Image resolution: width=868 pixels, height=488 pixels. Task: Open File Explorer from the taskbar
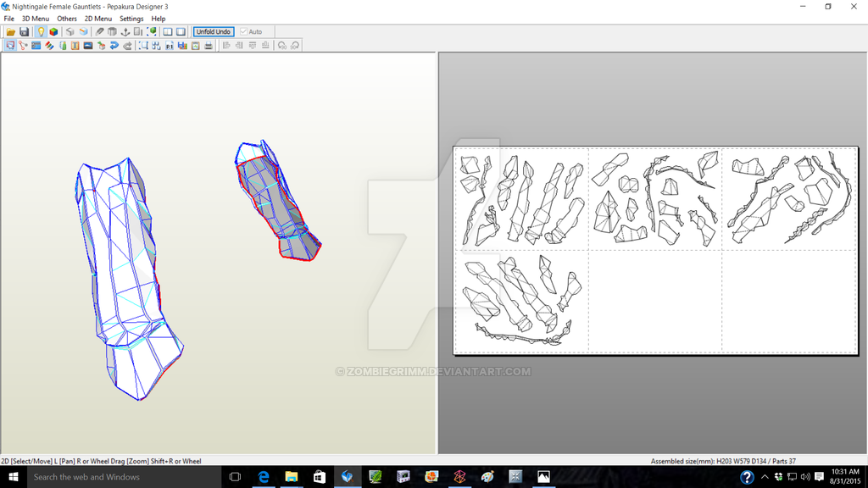(x=292, y=477)
